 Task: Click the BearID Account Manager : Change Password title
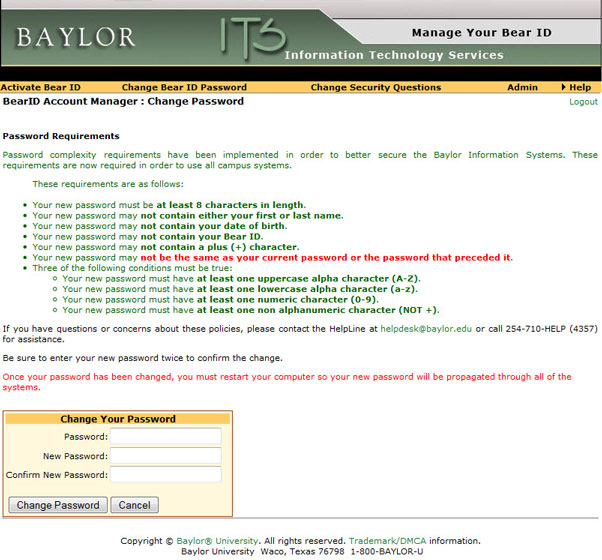pos(123,101)
